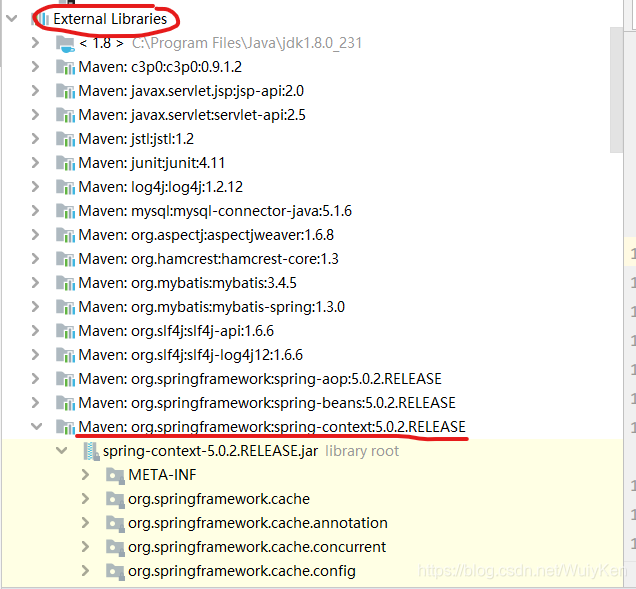This screenshot has width=636, height=589.
Task: Click library icon for spring-aop:5.0.2.RELEASE
Action: point(65,379)
